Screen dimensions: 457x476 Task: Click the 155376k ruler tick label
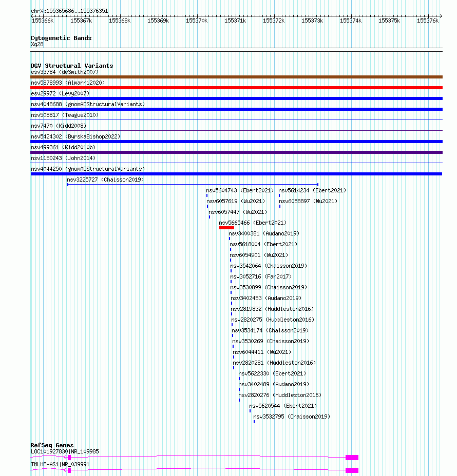[x=428, y=21]
